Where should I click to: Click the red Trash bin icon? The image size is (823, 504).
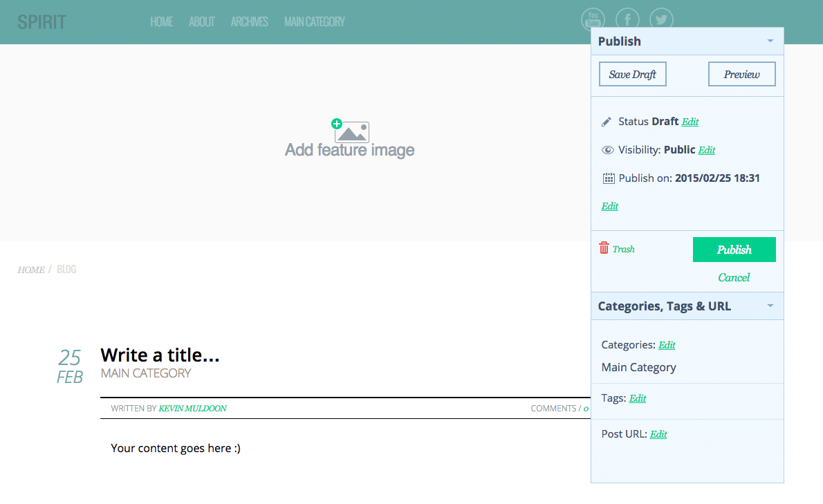604,248
